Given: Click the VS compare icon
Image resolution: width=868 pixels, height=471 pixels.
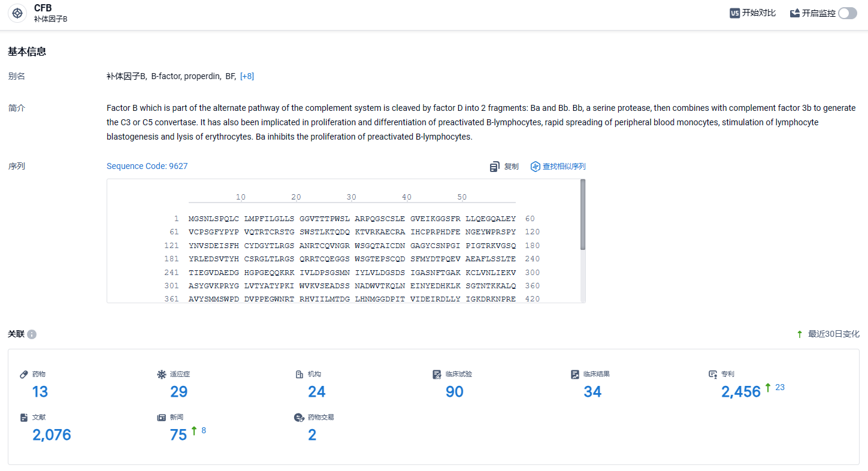Looking at the screenshot, I should (x=734, y=13).
